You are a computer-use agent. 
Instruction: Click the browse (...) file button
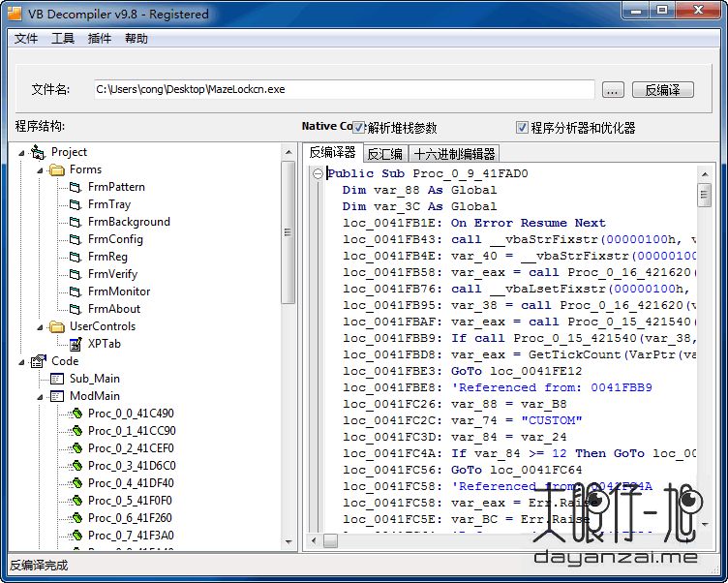coord(613,90)
